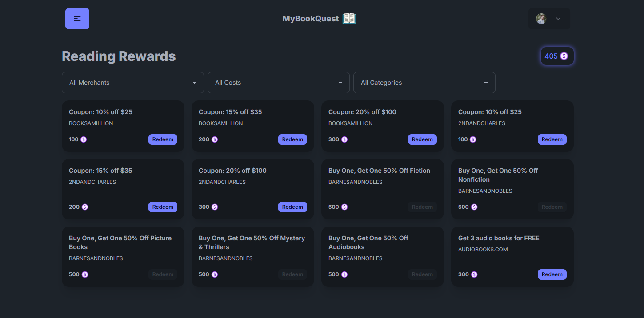Click the coin icon on the Booksamillion 10% off card
Viewport: 644px width, 318px height.
coord(84,139)
